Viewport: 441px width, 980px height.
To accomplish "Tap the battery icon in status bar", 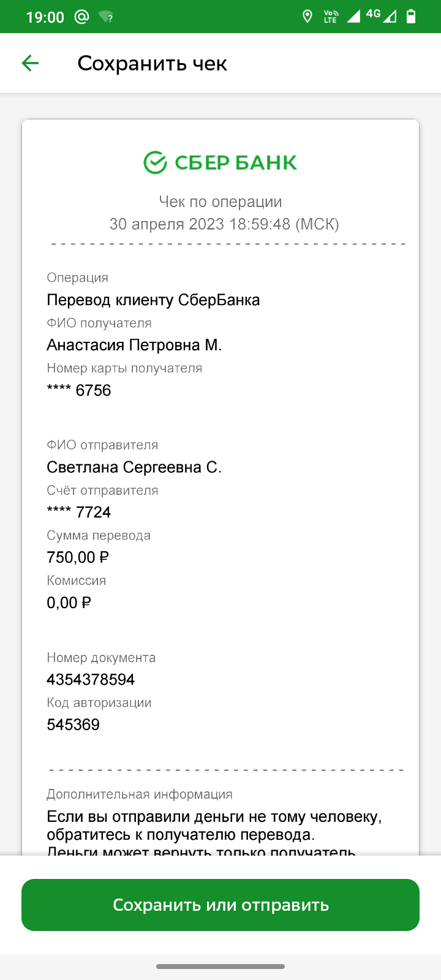I will pyautogui.click(x=411, y=17).
